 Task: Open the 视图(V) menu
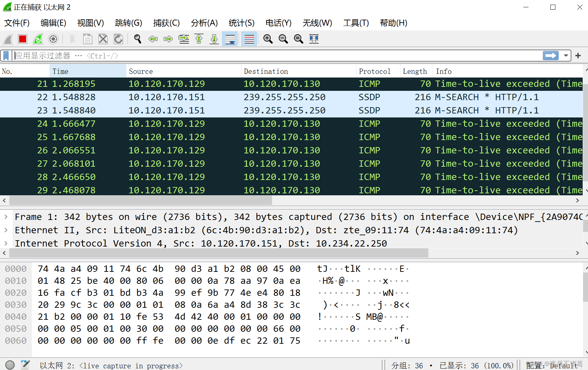(x=91, y=23)
